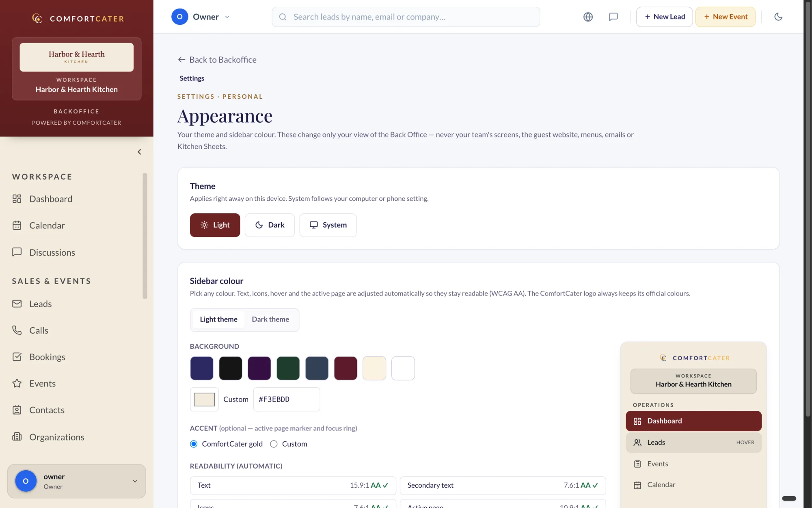Image resolution: width=812 pixels, height=508 pixels.
Task: Expand the owner account menu at sidebar bottom
Action: [76, 481]
